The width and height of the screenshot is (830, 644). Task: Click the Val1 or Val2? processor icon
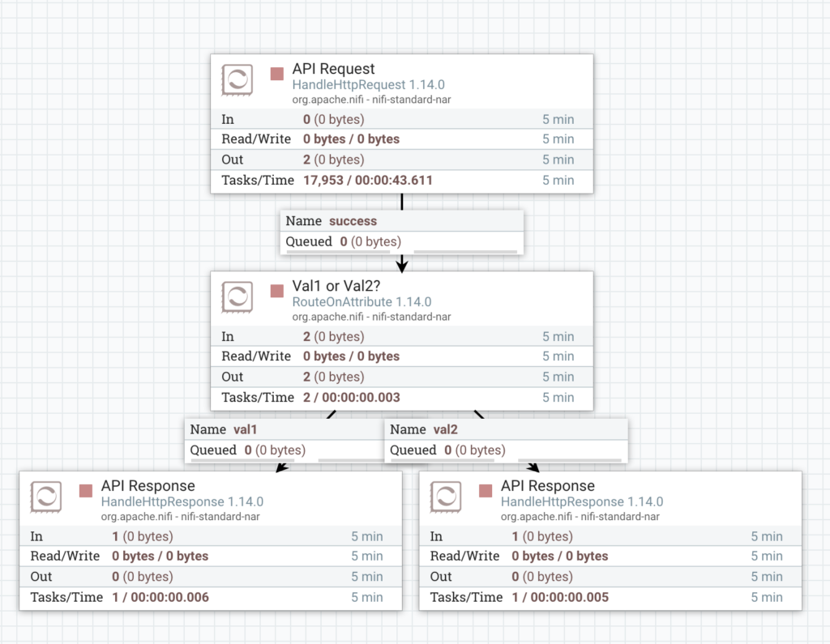237,297
